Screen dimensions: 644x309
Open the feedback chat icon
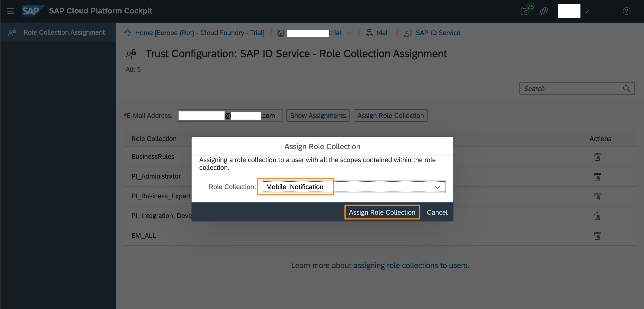[544, 11]
